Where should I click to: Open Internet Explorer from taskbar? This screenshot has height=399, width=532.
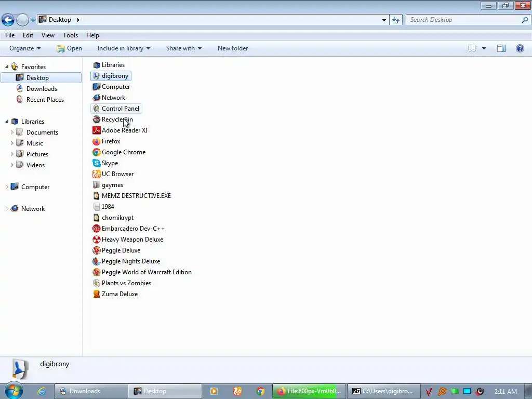[x=42, y=391]
